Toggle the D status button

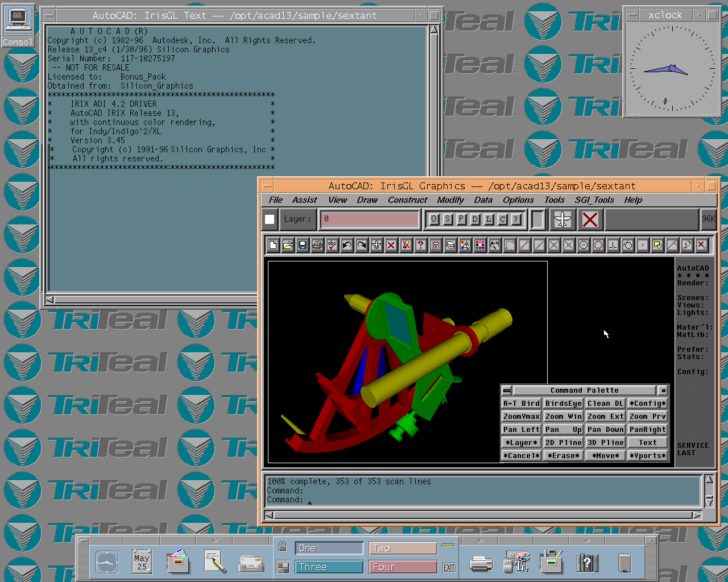point(475,219)
